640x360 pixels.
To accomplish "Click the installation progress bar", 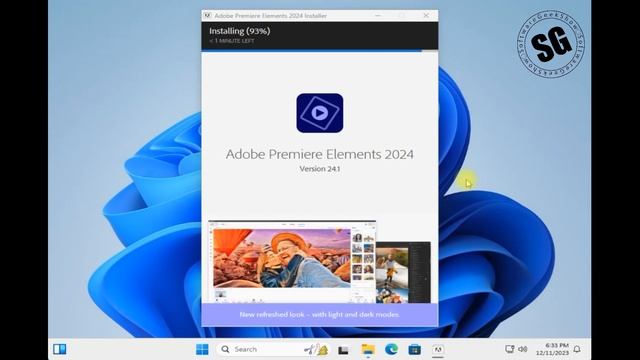I will pos(320,51).
